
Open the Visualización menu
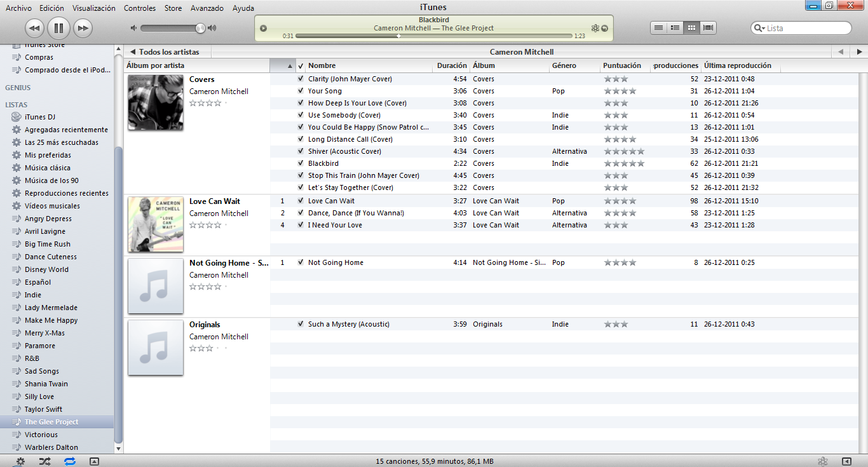94,8
